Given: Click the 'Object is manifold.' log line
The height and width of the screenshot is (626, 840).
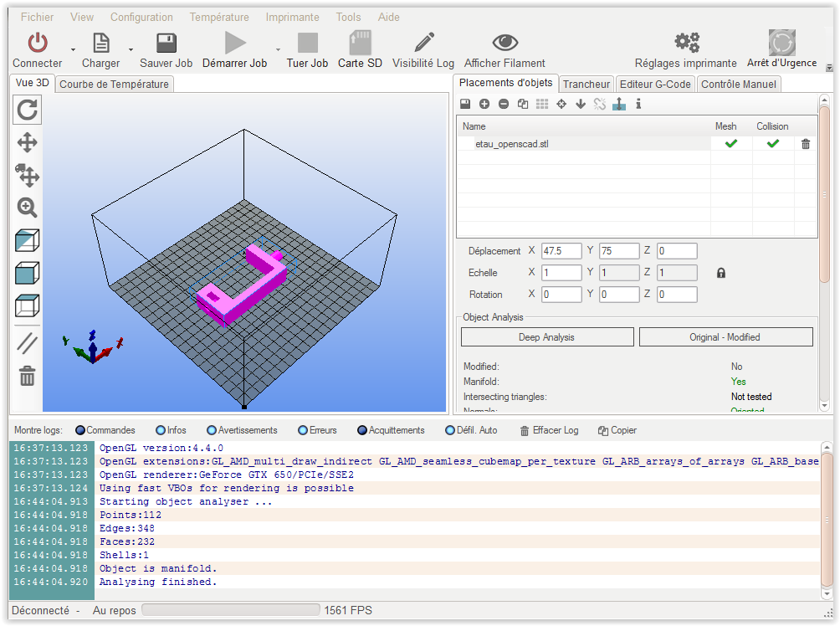Looking at the screenshot, I should click(x=158, y=568).
